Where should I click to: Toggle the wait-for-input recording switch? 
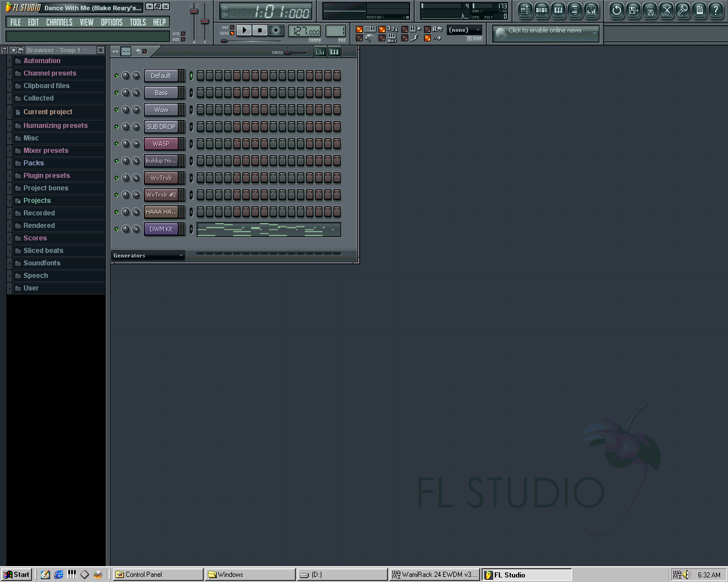[382, 38]
